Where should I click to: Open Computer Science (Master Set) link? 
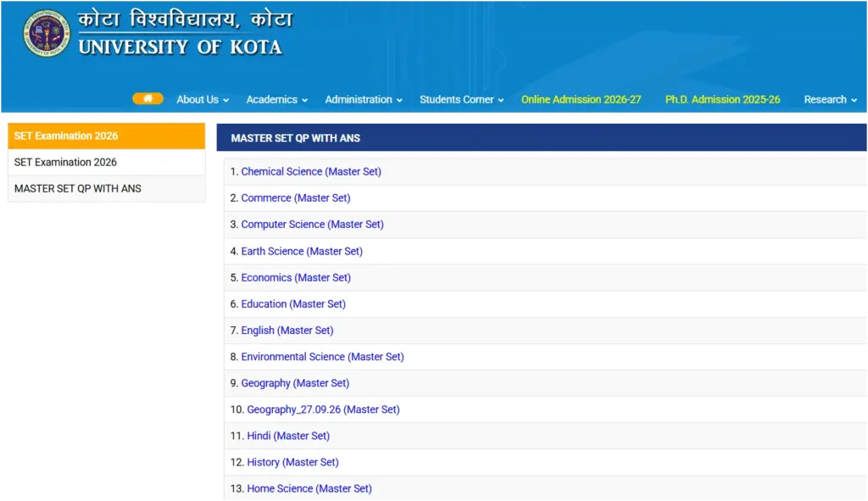click(x=312, y=225)
